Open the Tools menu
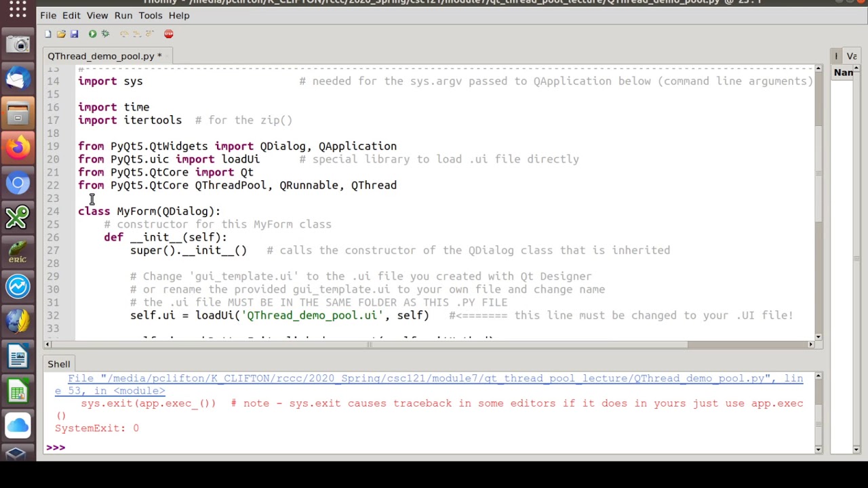The height and width of the screenshot is (488, 868). (151, 15)
